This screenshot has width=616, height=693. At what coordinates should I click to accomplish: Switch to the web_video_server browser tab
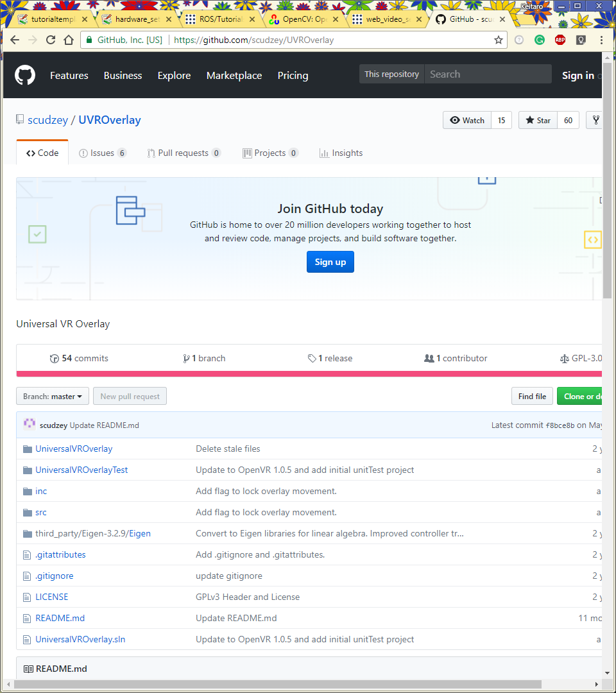click(387, 19)
